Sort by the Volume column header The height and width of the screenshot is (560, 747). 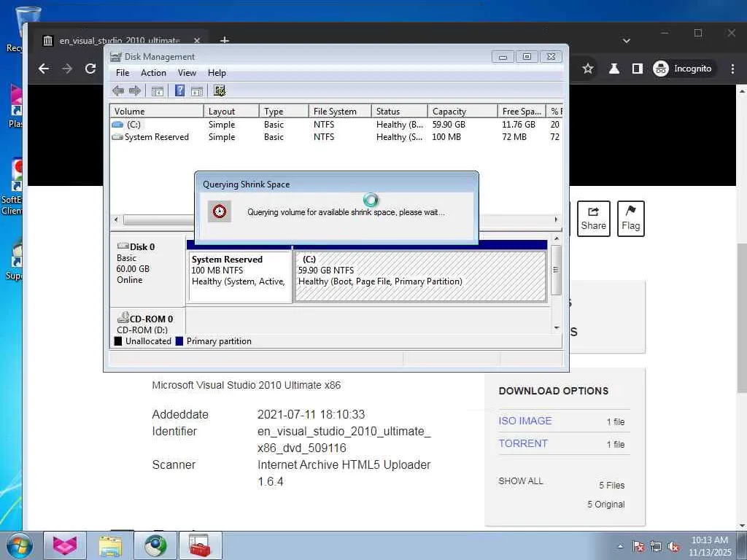pyautogui.click(x=157, y=111)
